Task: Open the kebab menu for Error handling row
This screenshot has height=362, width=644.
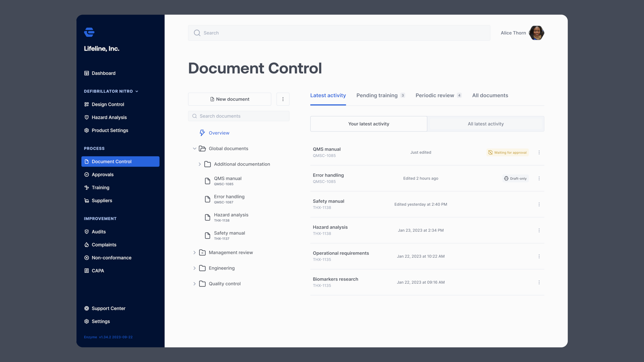Action: point(539,178)
